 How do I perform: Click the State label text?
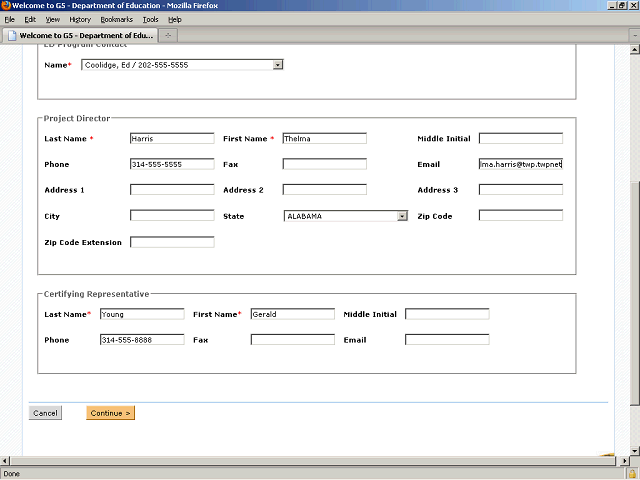click(233, 216)
